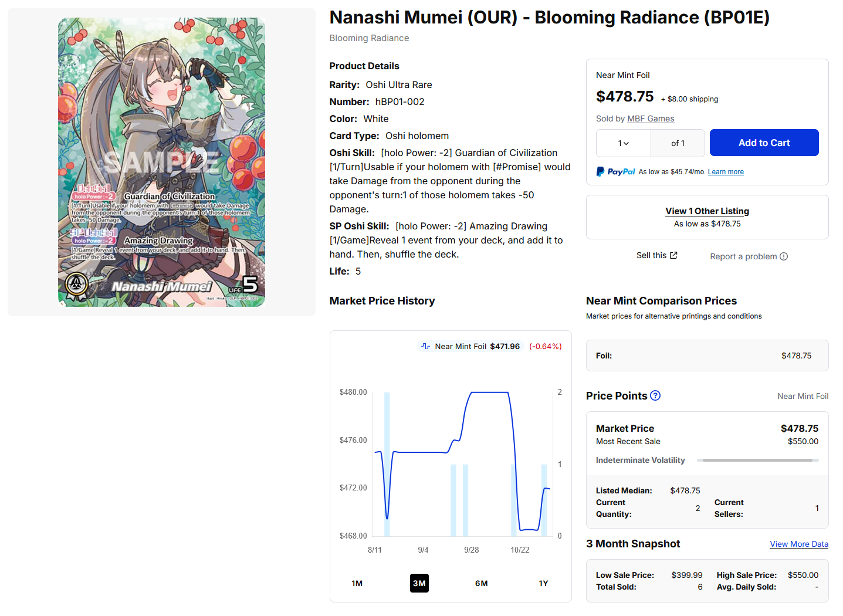Click the 9/28 volume bar on chart
This screenshot has width=843, height=616.
[x=465, y=500]
